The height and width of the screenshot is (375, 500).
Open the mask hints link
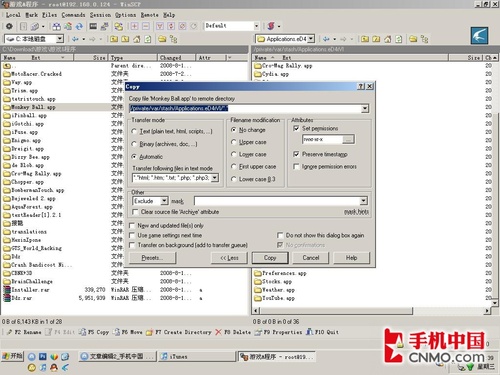[356, 212]
